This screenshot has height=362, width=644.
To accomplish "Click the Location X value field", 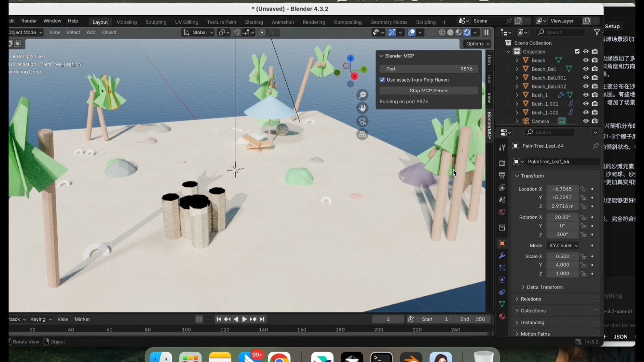I will pos(562,189).
